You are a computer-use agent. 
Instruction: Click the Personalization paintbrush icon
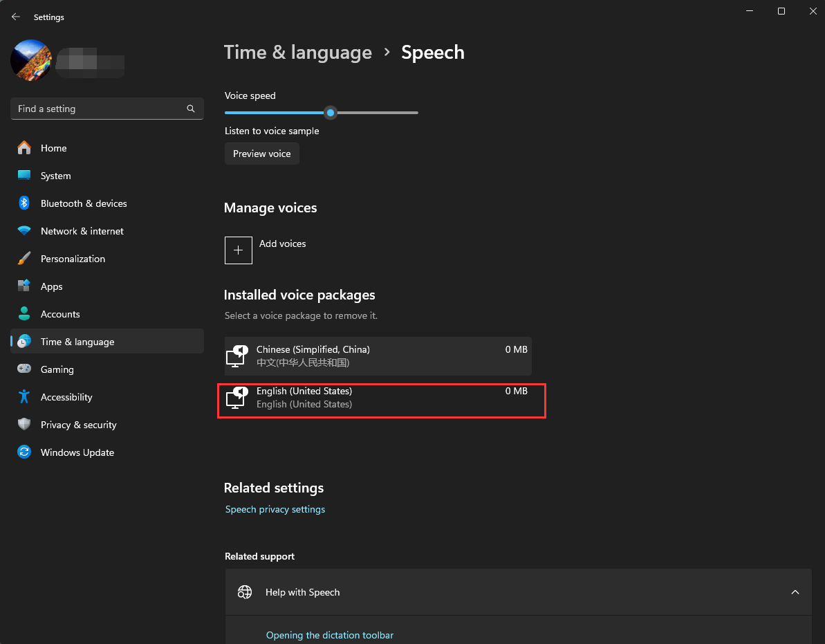coord(24,258)
